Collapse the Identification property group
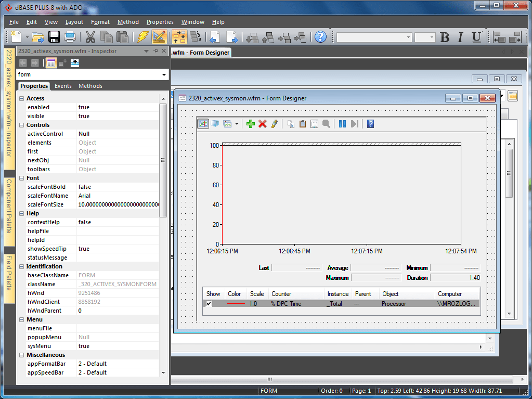532x399 pixels. point(22,267)
